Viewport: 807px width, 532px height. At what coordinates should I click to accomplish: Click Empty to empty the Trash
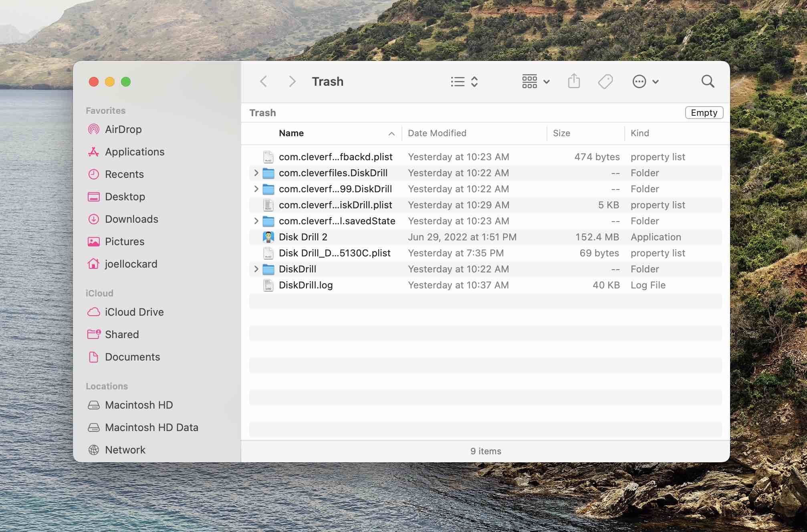(x=704, y=113)
